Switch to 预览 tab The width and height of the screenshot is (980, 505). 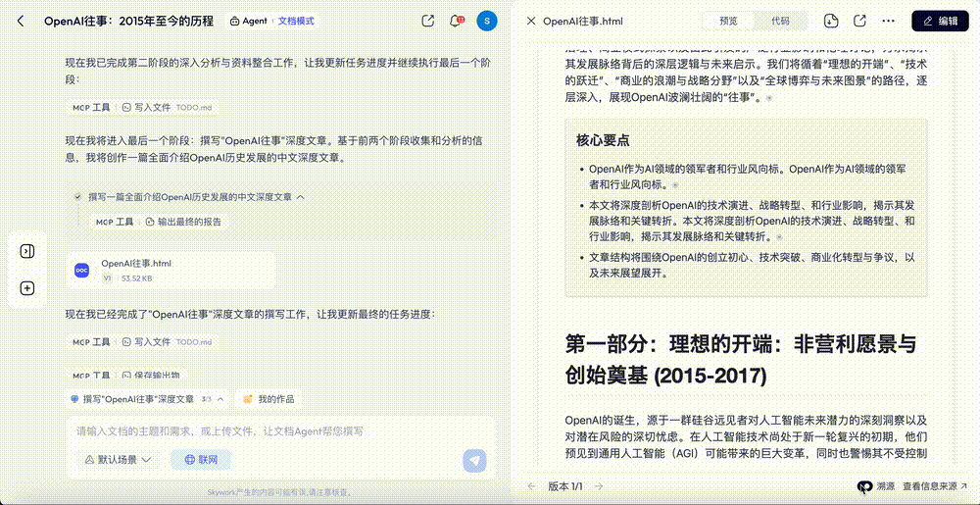pyautogui.click(x=729, y=21)
